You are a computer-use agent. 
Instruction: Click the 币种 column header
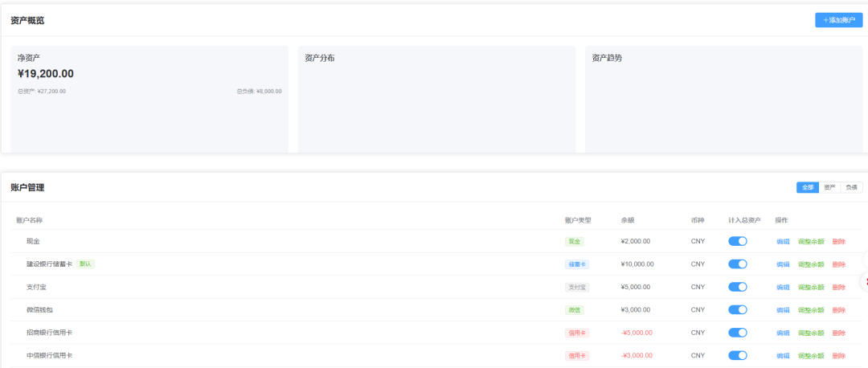(x=698, y=220)
